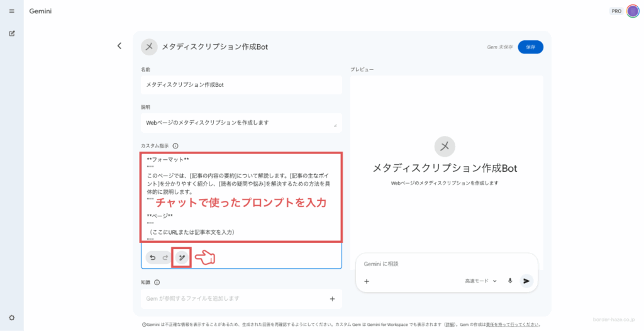
Task: Edit the 説明 description field
Action: (x=241, y=123)
